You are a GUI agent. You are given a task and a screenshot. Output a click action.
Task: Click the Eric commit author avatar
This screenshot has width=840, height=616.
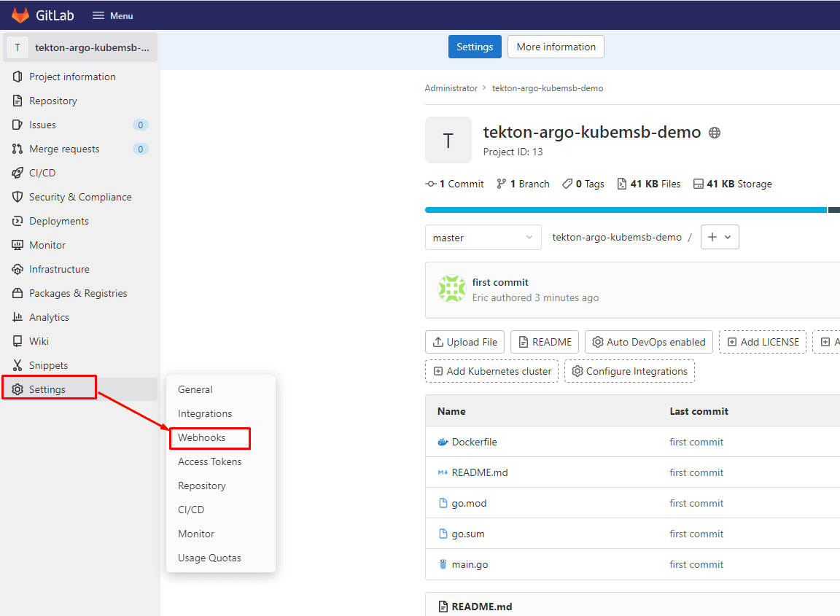point(451,289)
